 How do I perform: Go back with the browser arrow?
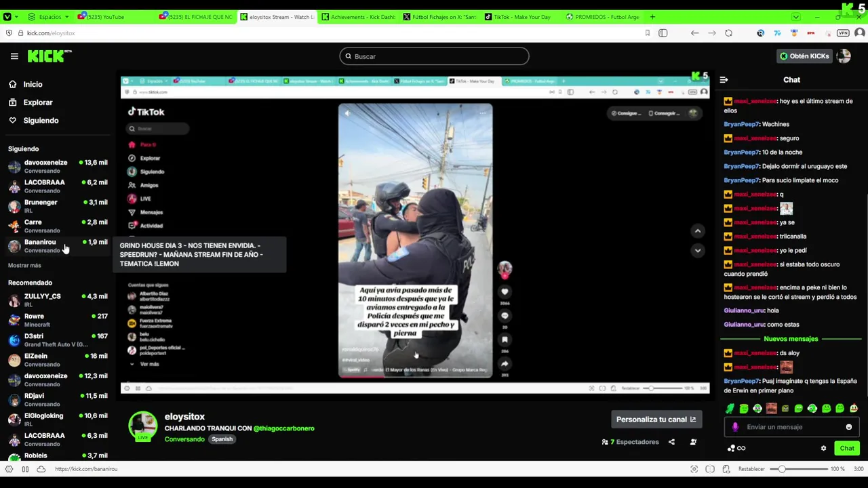tap(694, 33)
